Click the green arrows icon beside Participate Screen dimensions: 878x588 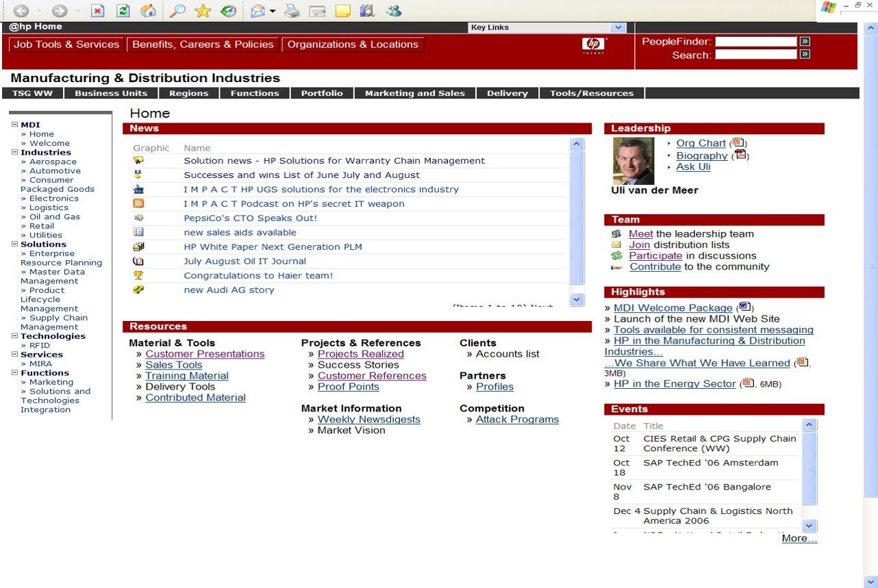click(616, 255)
